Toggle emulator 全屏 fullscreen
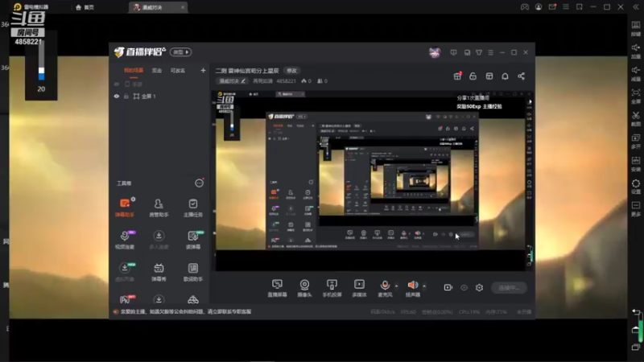This screenshot has height=362, width=644. pyautogui.click(x=635, y=96)
